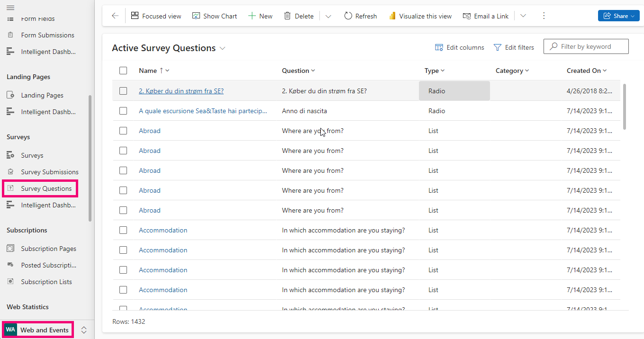Open the first Abroad record link

150,131
